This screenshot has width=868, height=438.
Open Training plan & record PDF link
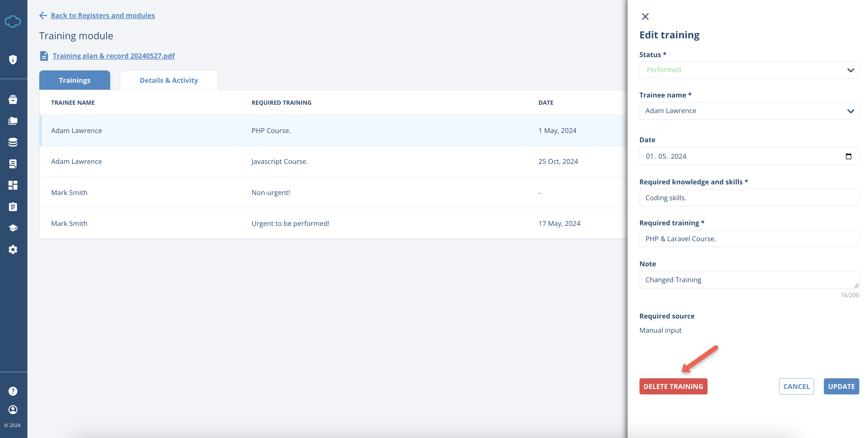114,56
